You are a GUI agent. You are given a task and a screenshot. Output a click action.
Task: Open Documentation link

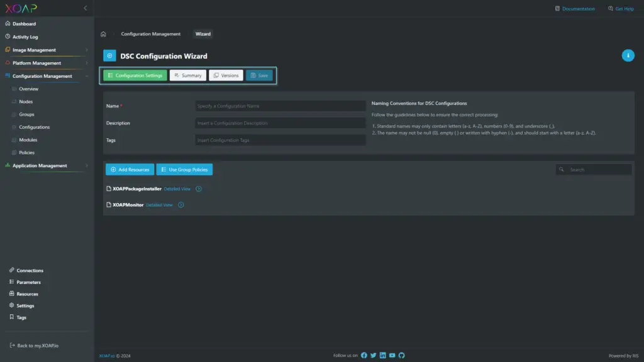pyautogui.click(x=578, y=9)
